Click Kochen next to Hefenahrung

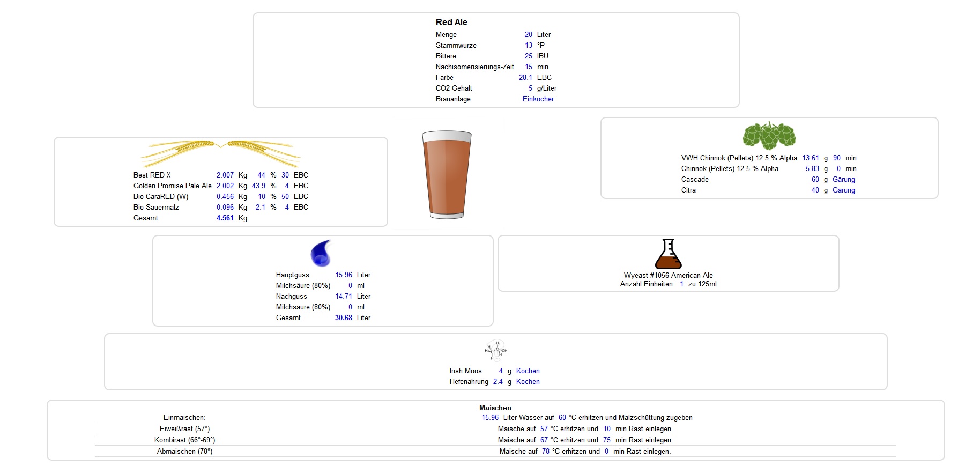click(528, 382)
